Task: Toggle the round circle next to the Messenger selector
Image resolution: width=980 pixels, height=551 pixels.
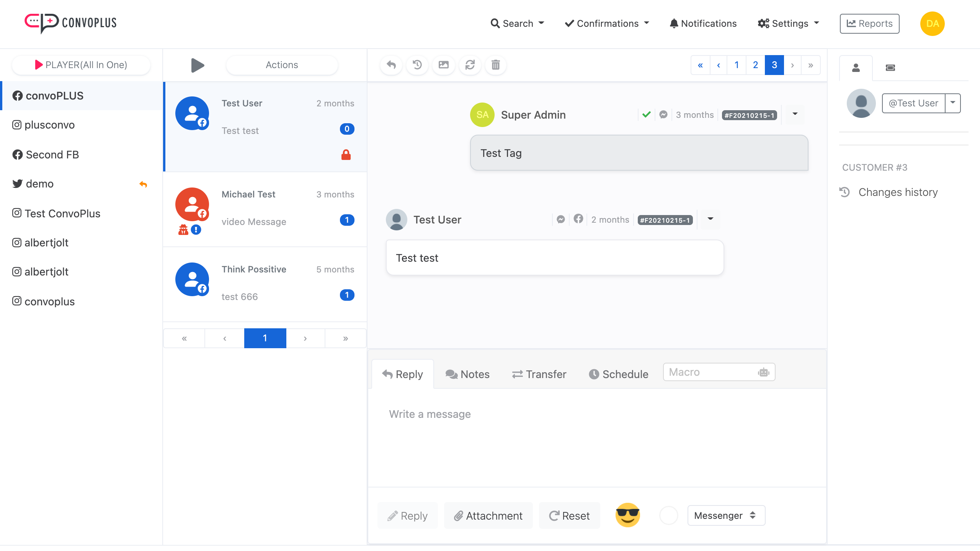Action: [668, 515]
